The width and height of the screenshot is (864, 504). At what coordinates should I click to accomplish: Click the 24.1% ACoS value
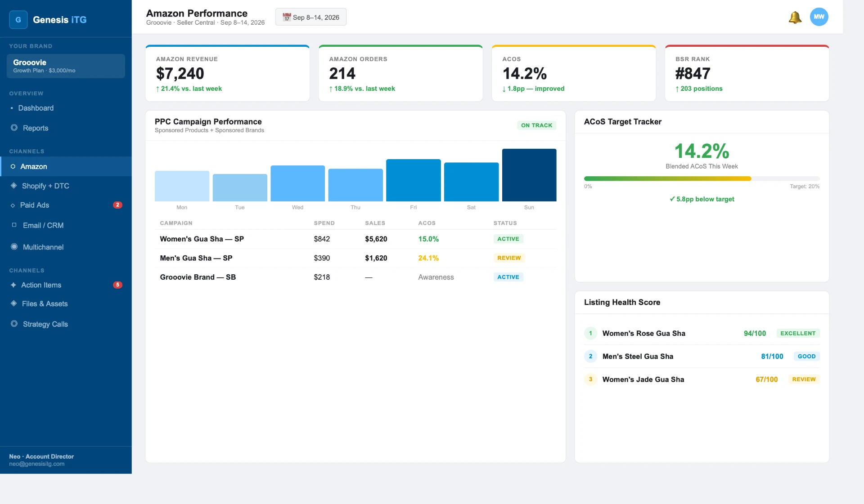428,258
